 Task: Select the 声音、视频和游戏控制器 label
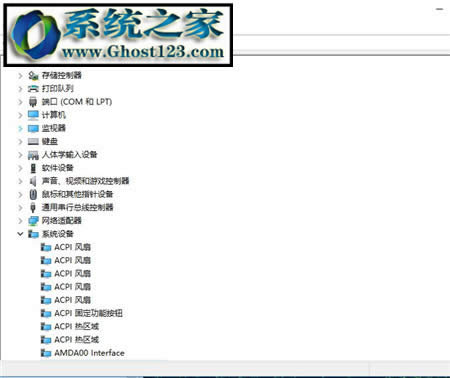click(x=85, y=181)
